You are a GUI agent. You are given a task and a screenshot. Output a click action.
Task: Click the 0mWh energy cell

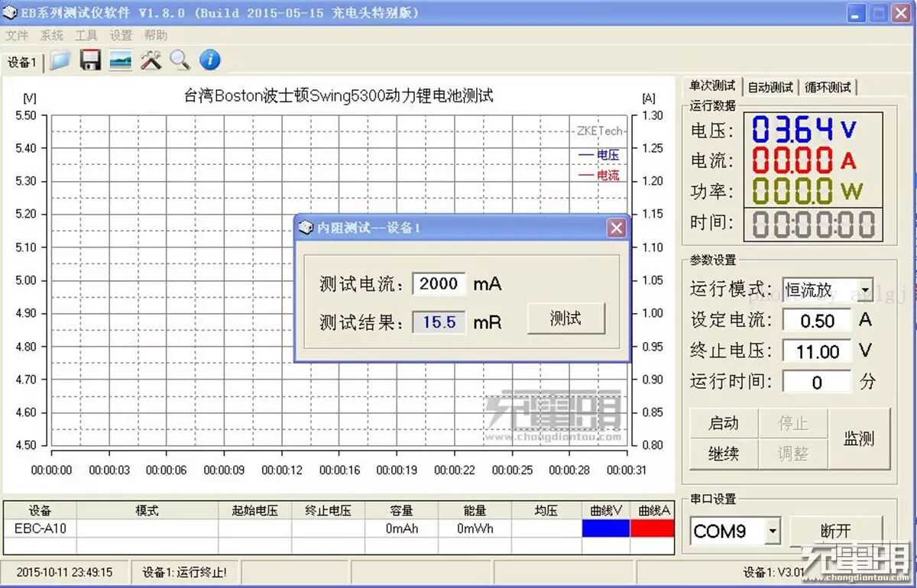point(475,528)
